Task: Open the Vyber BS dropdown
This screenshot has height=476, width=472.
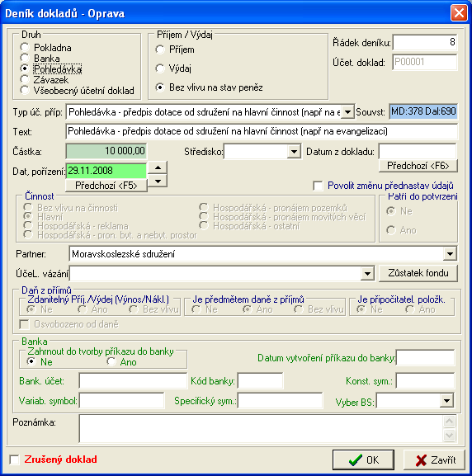Action: click(446, 401)
